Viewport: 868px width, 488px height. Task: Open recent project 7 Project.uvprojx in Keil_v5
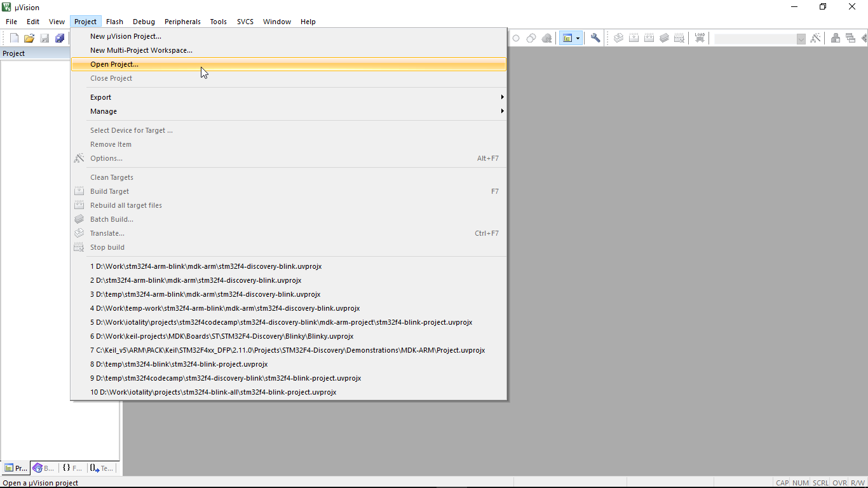click(288, 350)
